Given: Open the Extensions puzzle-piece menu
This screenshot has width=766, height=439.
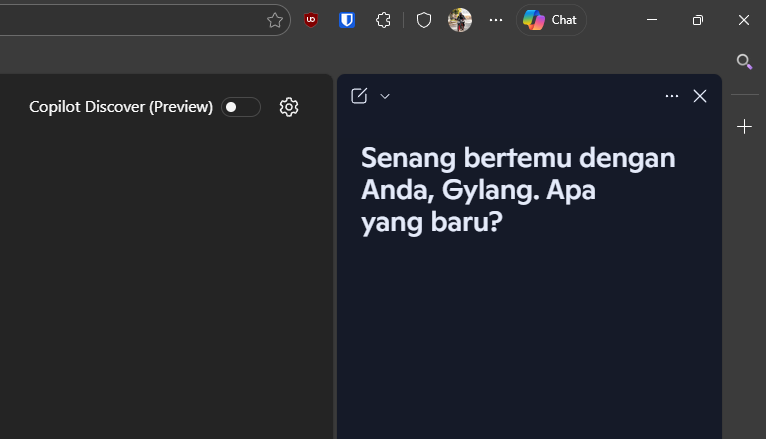Looking at the screenshot, I should pos(383,20).
